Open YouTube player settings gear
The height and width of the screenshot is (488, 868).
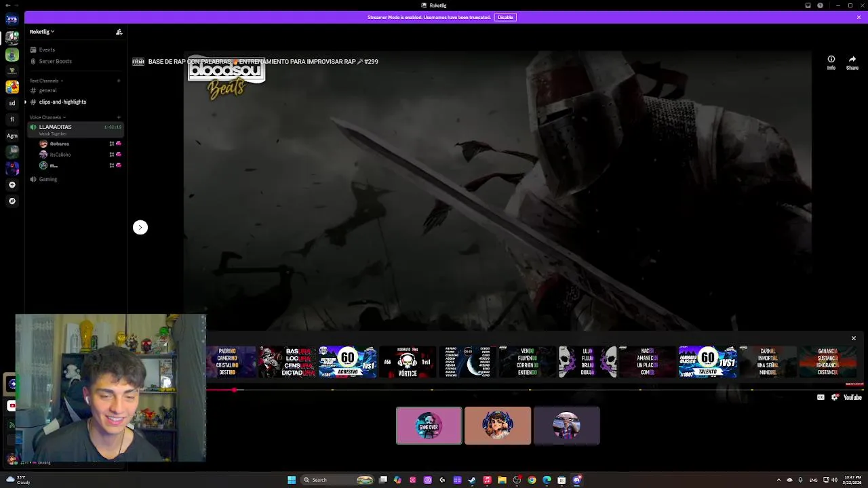pos(835,397)
